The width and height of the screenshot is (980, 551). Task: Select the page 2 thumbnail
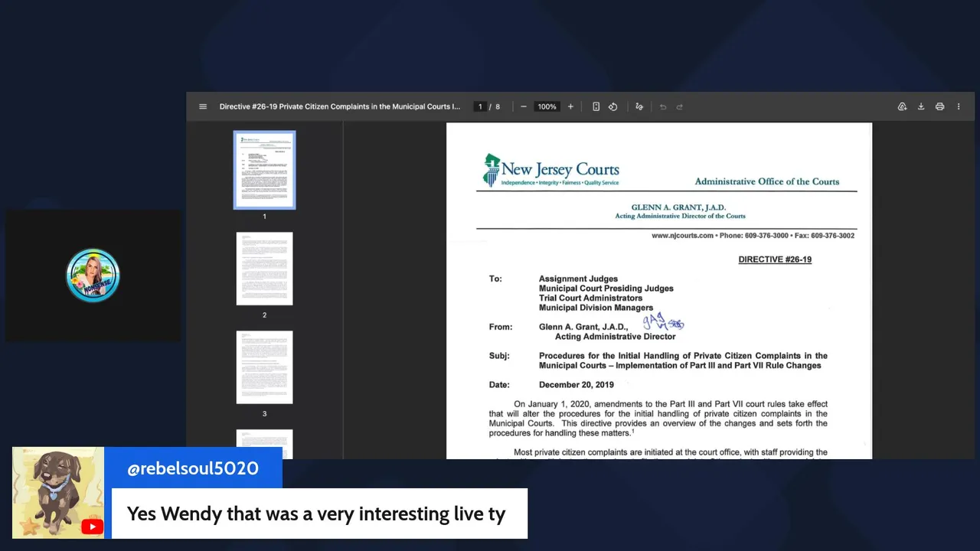click(x=264, y=269)
